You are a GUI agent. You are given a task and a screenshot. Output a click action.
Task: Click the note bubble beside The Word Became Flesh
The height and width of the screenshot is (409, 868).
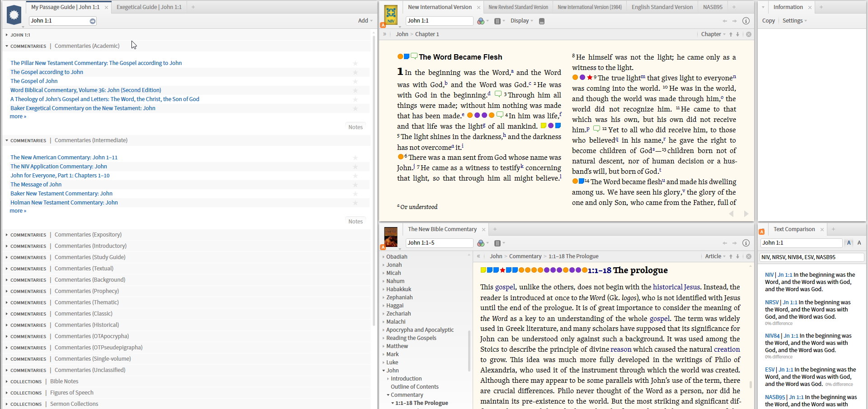pyautogui.click(x=414, y=56)
